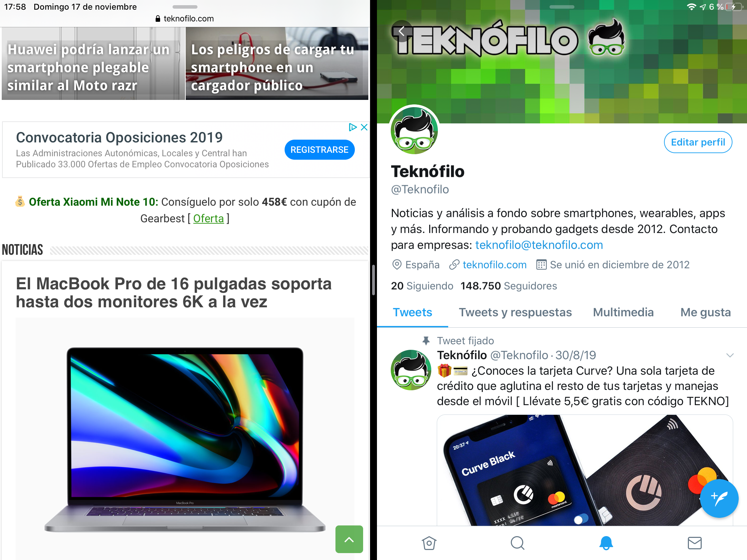This screenshot has height=560, width=747.
Task: Grab the split view divider handle
Action: pos(373,280)
